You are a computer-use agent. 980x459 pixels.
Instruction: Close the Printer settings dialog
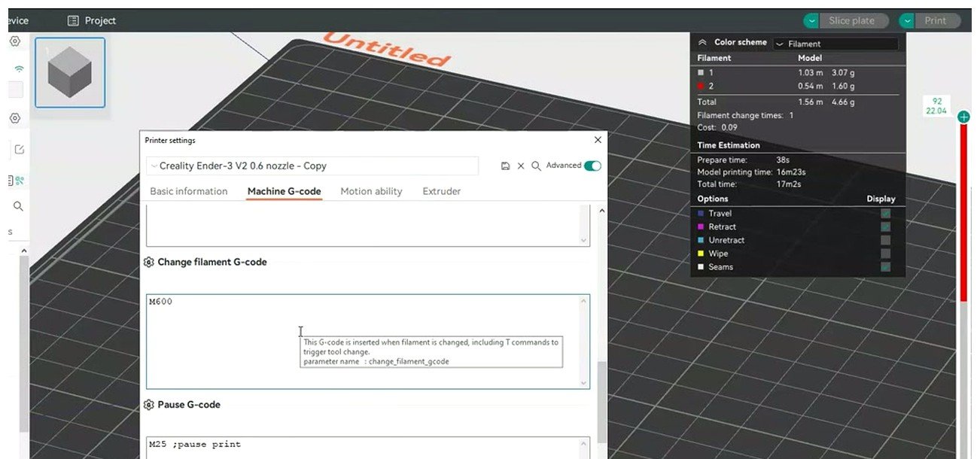click(x=598, y=140)
